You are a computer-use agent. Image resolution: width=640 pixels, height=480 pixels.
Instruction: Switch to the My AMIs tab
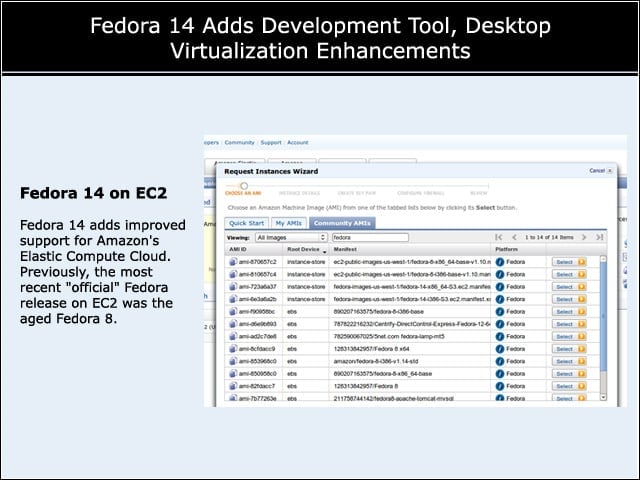[x=288, y=223]
